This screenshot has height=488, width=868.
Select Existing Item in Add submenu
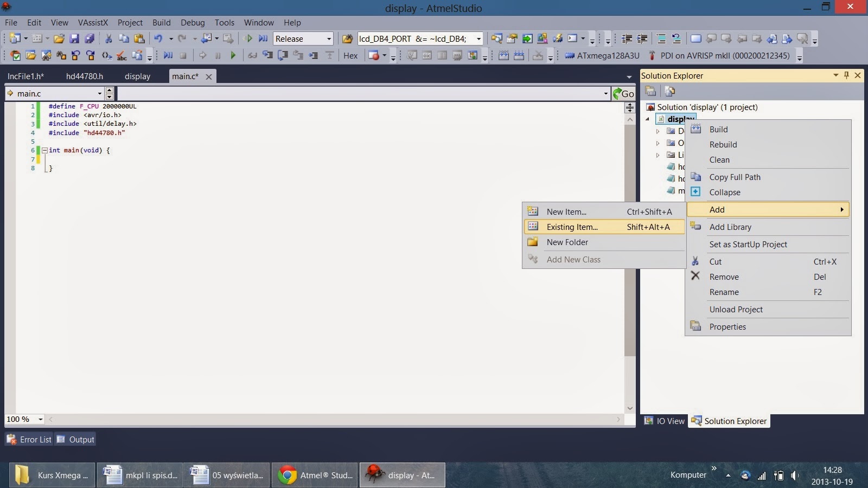click(604, 227)
